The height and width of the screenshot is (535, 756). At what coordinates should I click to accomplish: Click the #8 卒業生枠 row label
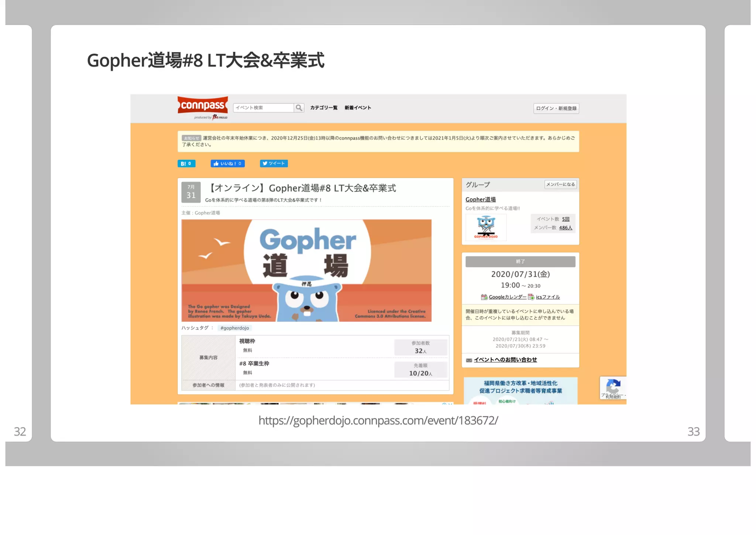[254, 363]
